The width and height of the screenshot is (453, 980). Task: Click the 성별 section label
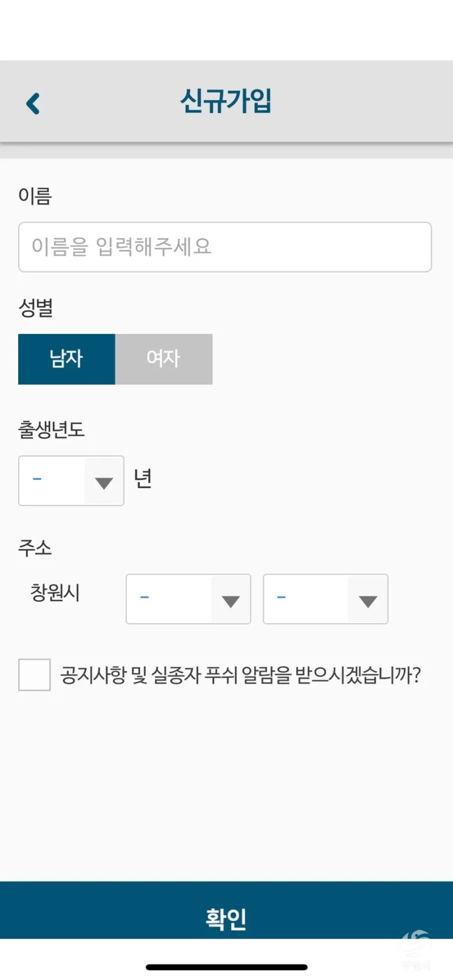[36, 308]
